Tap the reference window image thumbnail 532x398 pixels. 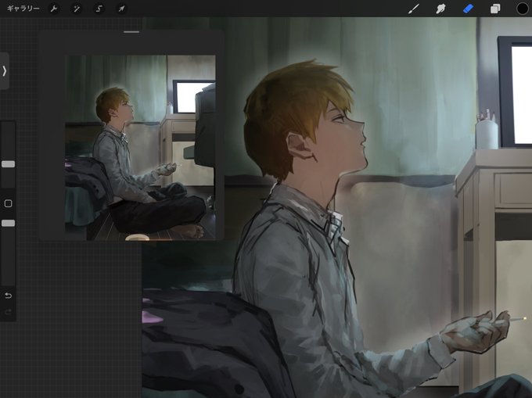pos(140,148)
